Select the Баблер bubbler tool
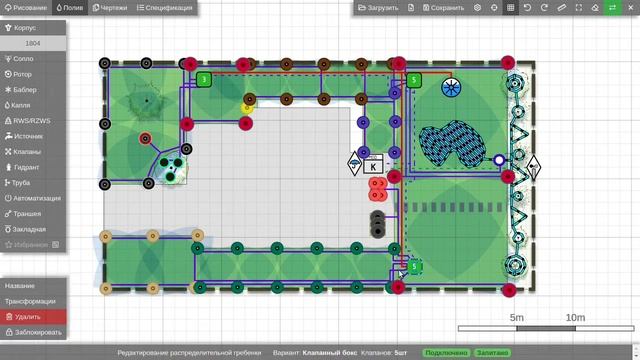Image resolution: width=640 pixels, height=360 pixels. pyautogui.click(x=33, y=90)
